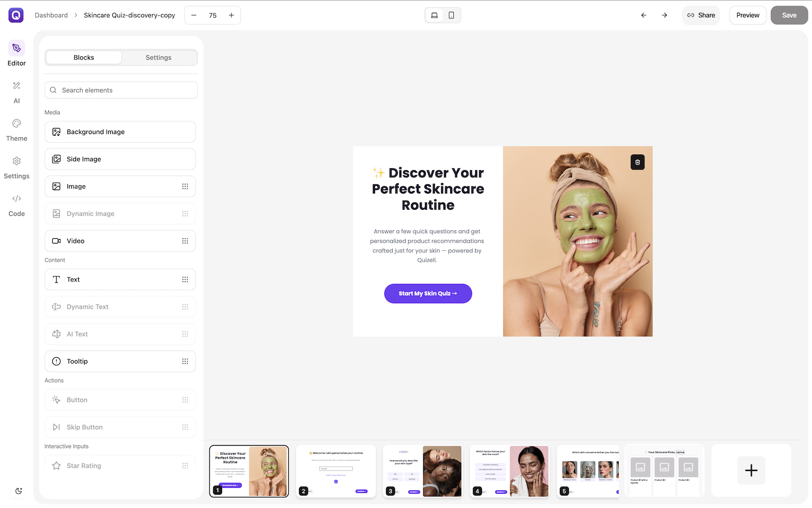
Task: Click the undo back arrow
Action: point(644,15)
